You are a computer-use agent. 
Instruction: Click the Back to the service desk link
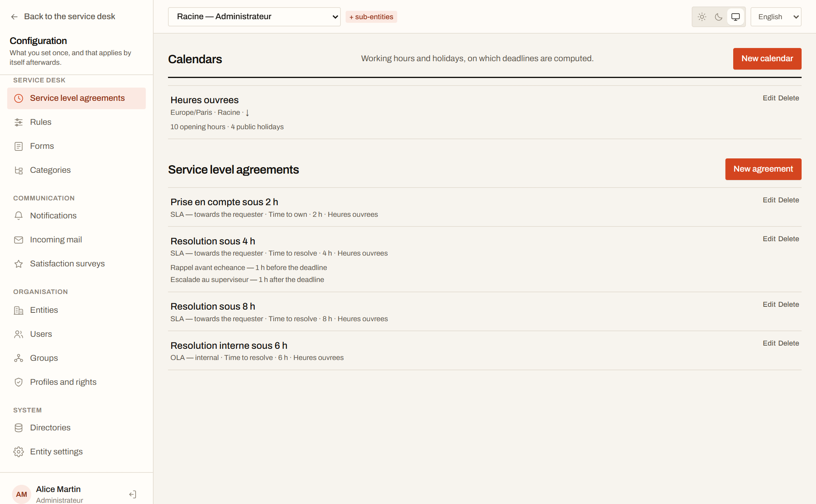click(x=63, y=17)
